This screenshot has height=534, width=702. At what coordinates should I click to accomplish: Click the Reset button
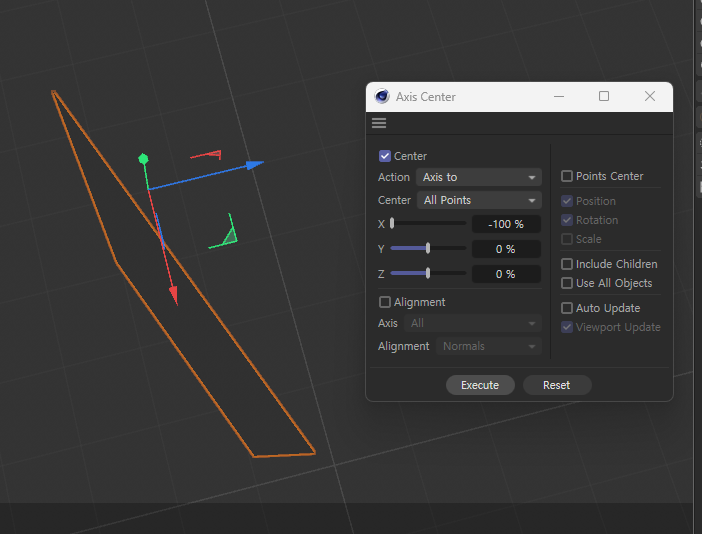click(556, 385)
